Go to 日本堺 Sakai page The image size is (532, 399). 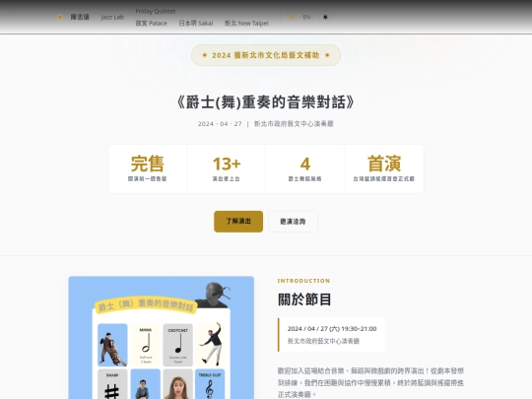tap(196, 23)
